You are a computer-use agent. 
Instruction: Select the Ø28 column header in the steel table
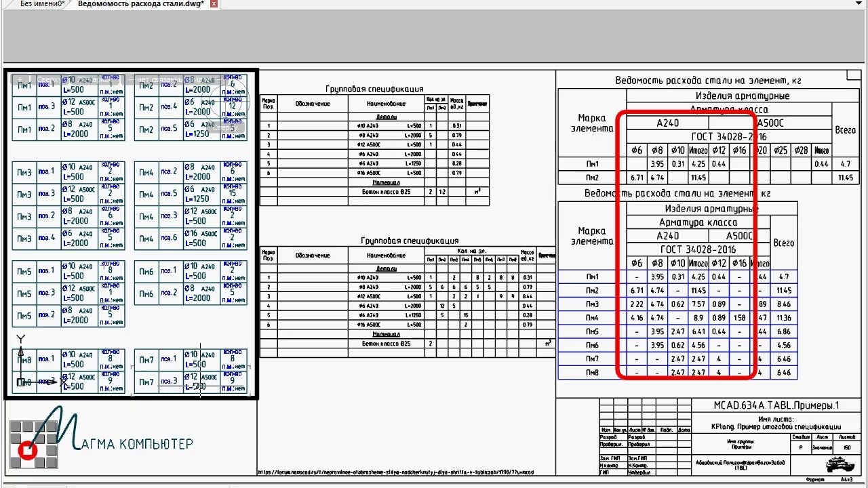(801, 150)
